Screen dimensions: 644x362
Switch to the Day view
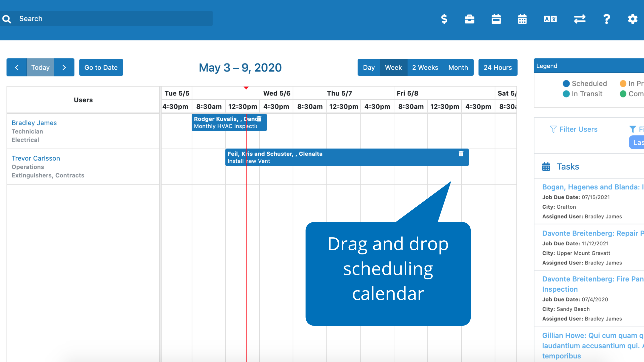click(369, 67)
